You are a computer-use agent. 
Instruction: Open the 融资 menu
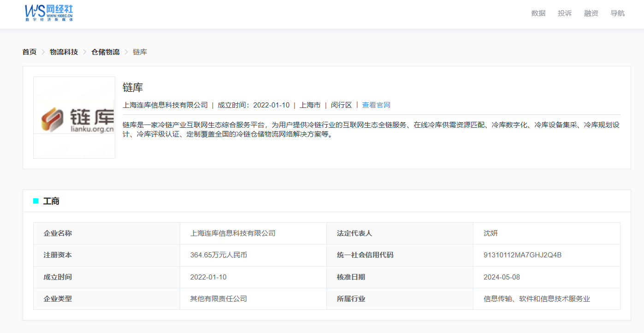(x=591, y=13)
